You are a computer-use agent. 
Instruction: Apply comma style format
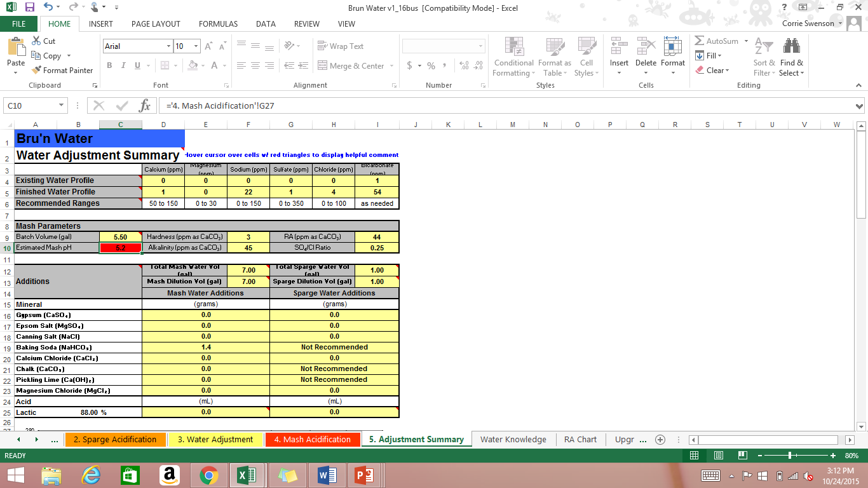[444, 65]
